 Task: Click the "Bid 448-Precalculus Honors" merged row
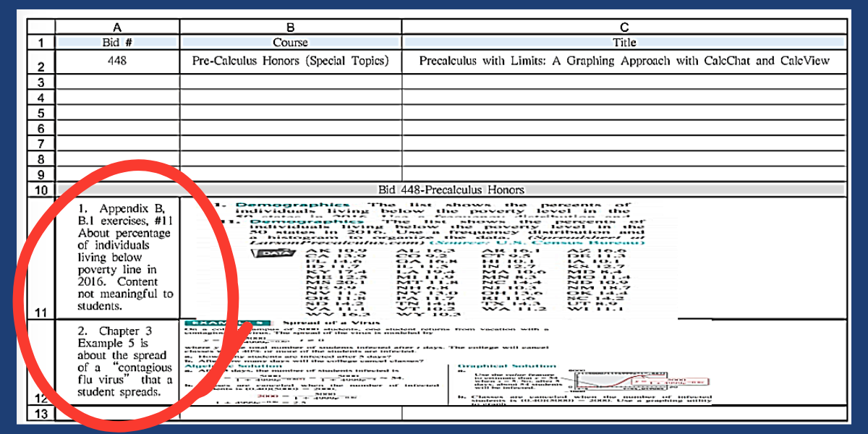(451, 190)
